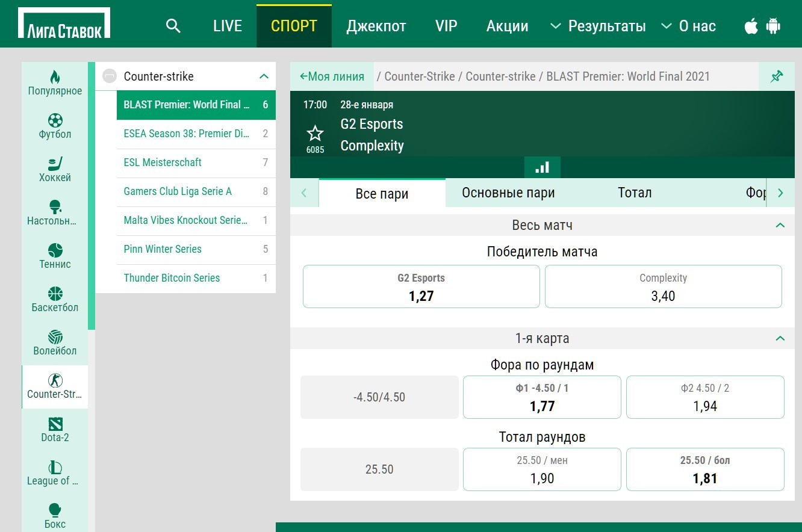
Task: Choose Хоккей sport in sidebar
Action: (55, 170)
